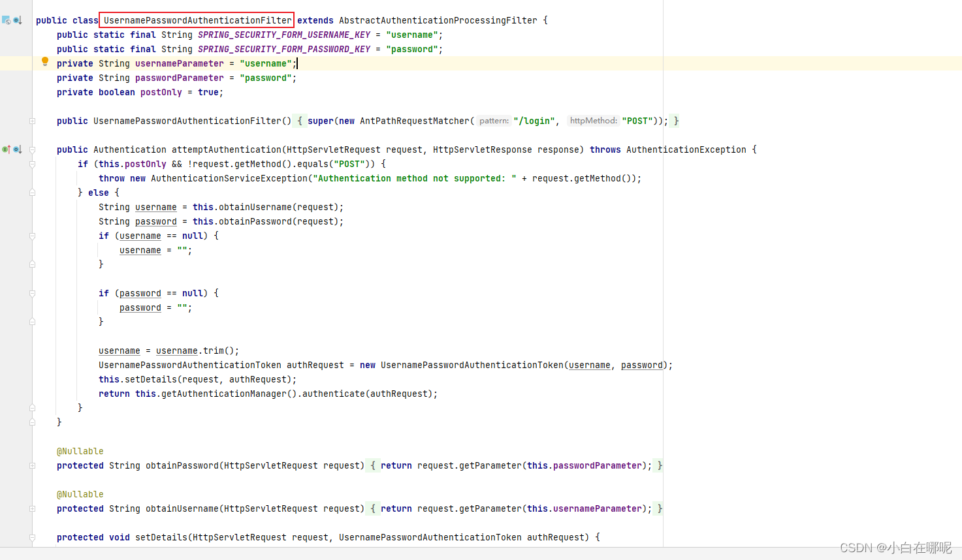Click the authRequest variable declaration
The image size is (962, 560).
pyautogui.click(x=315, y=365)
